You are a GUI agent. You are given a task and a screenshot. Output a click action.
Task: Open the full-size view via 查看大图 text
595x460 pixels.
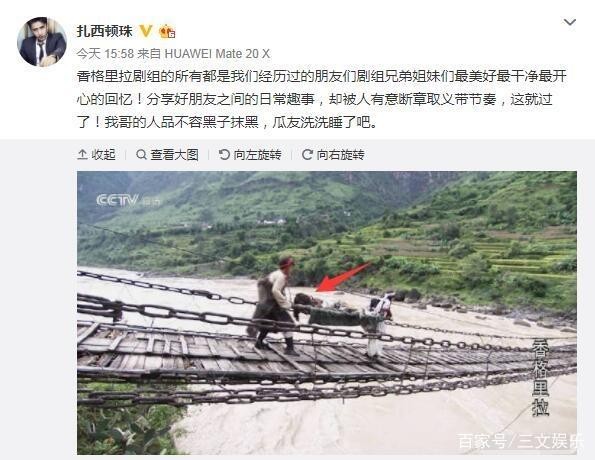click(175, 154)
